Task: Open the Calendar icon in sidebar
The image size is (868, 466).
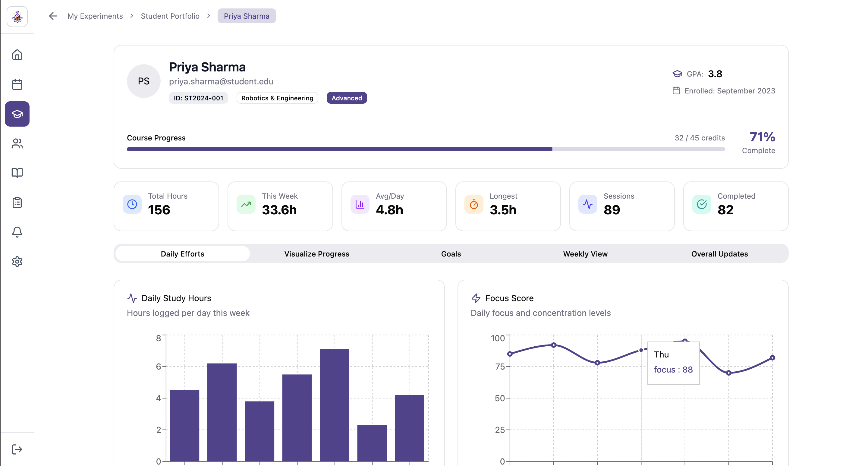Action: (17, 84)
